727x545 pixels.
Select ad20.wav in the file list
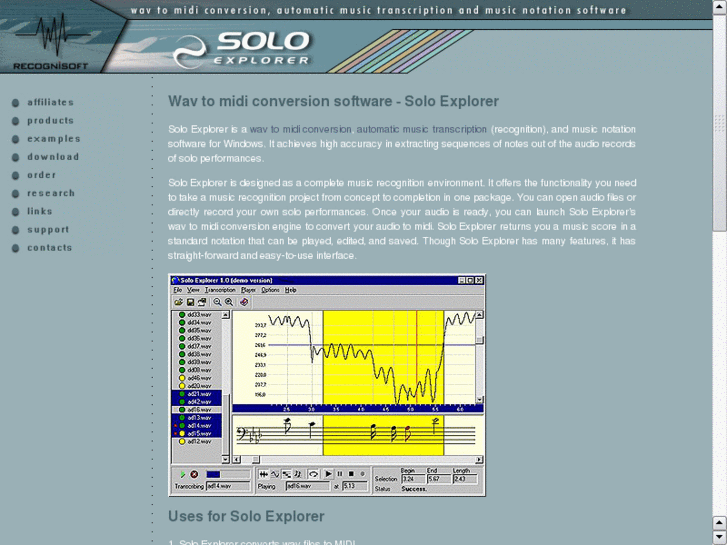click(199, 386)
